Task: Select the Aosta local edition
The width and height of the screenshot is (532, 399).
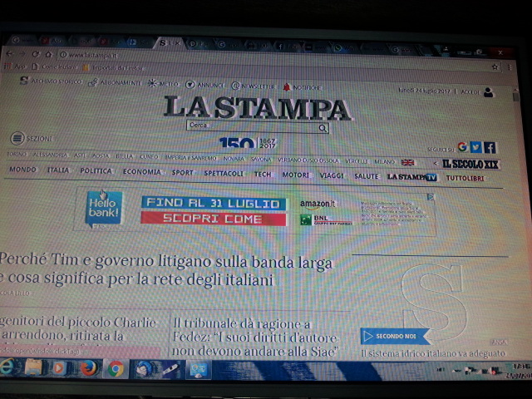Action: (x=101, y=156)
